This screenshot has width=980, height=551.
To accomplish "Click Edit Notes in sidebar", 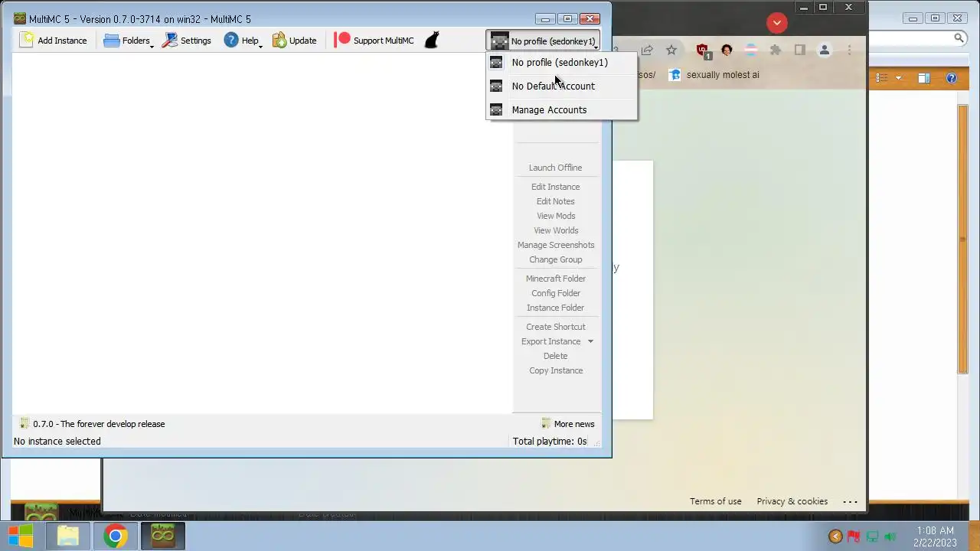I will click(x=555, y=201).
